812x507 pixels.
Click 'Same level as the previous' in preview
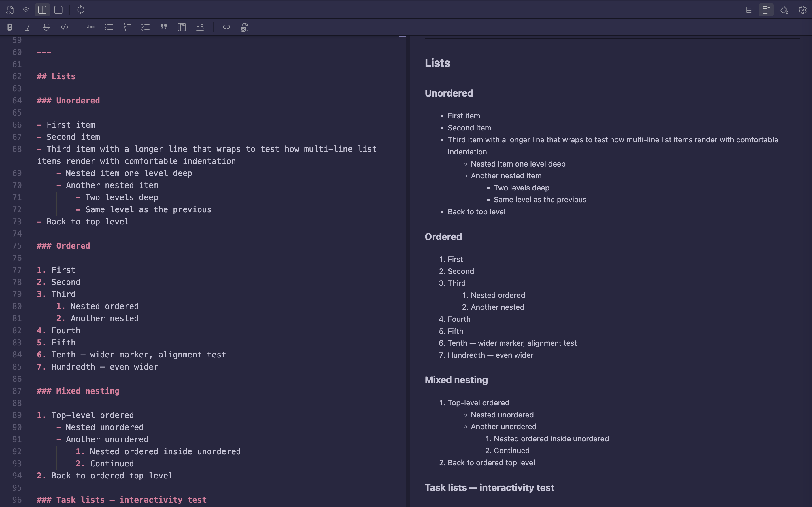pos(540,200)
